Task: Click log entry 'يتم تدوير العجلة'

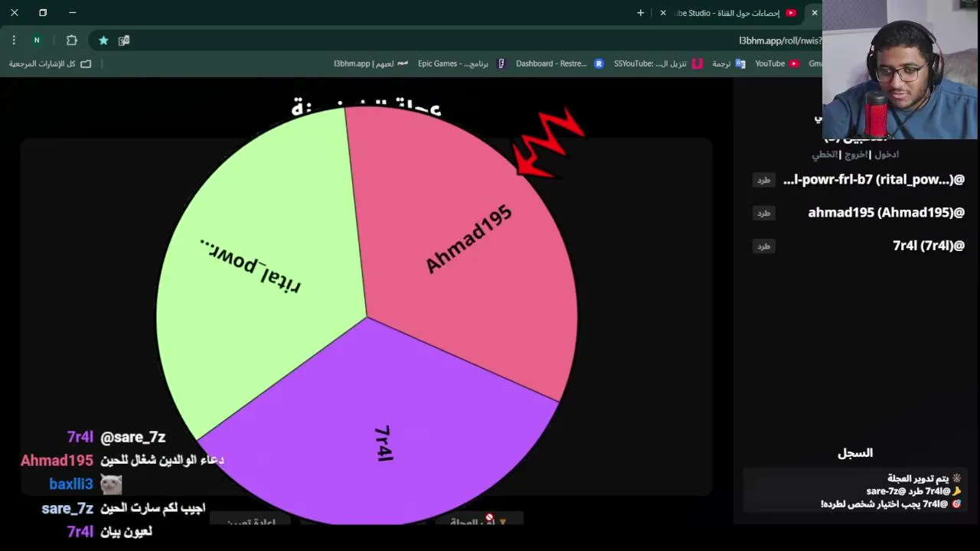Action: click(923, 478)
